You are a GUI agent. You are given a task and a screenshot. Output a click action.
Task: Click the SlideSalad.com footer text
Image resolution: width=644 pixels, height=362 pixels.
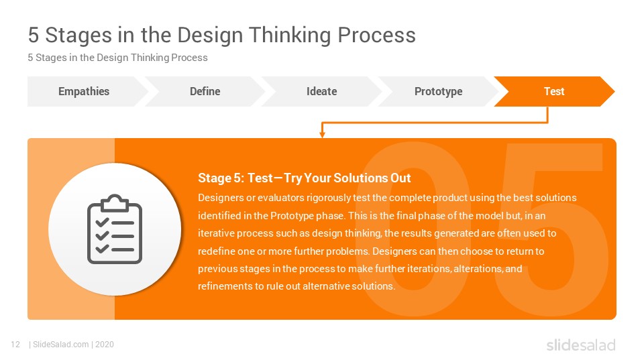pyautogui.click(x=72, y=345)
